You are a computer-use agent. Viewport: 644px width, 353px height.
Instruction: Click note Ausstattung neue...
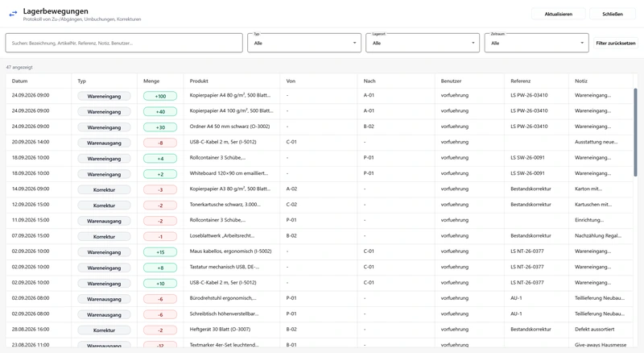596,142
